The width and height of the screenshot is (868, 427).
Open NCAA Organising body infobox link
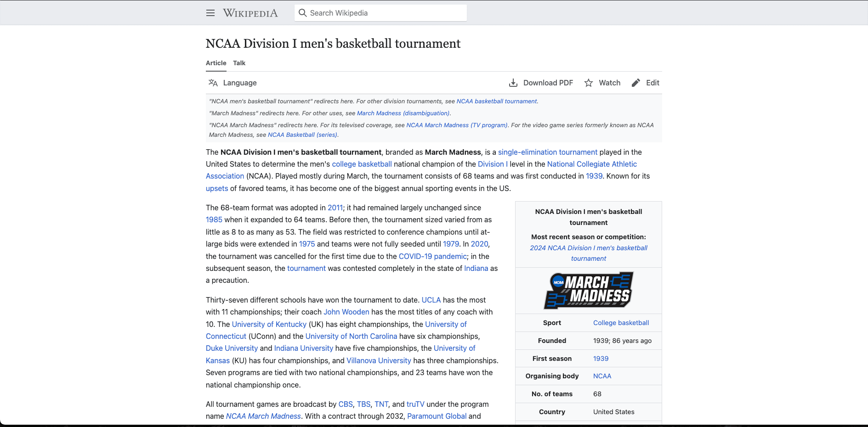602,376
